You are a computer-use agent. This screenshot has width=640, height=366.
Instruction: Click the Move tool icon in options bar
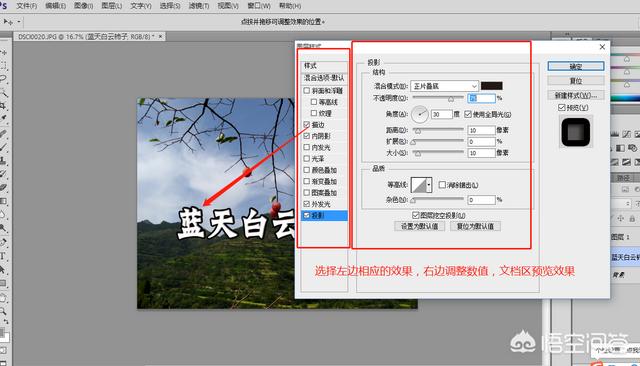pyautogui.click(x=7, y=22)
